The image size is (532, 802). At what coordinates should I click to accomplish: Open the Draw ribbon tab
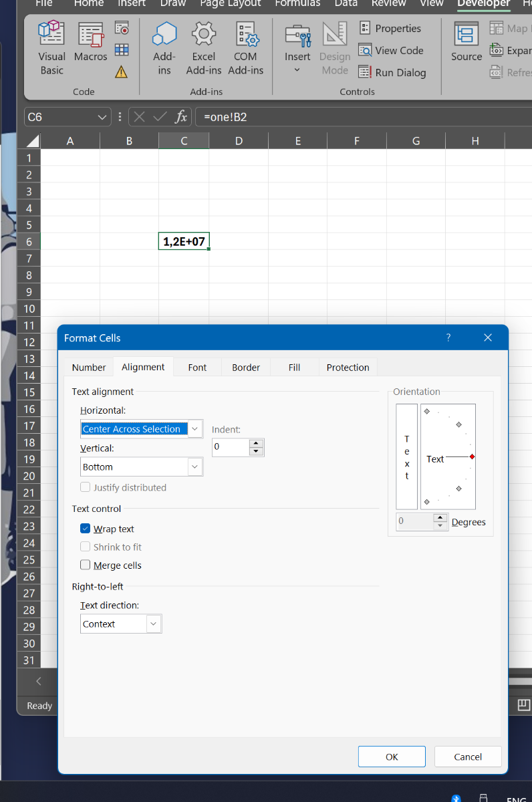pyautogui.click(x=173, y=3)
